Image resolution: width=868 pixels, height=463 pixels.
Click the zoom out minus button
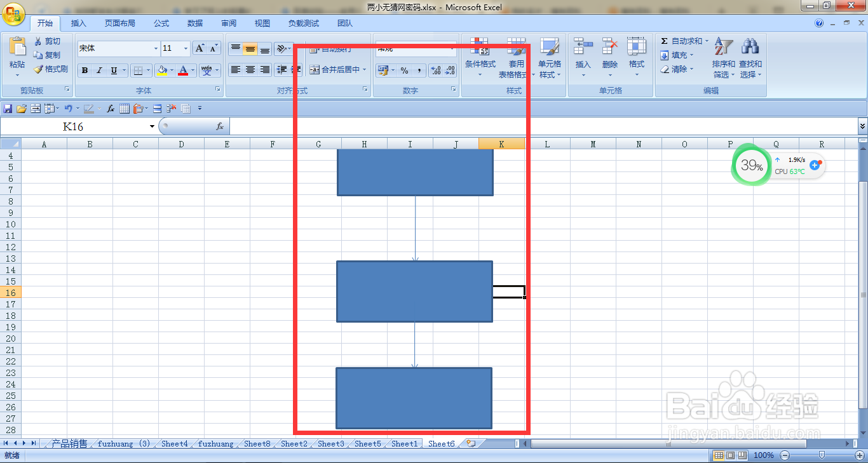[x=785, y=455]
